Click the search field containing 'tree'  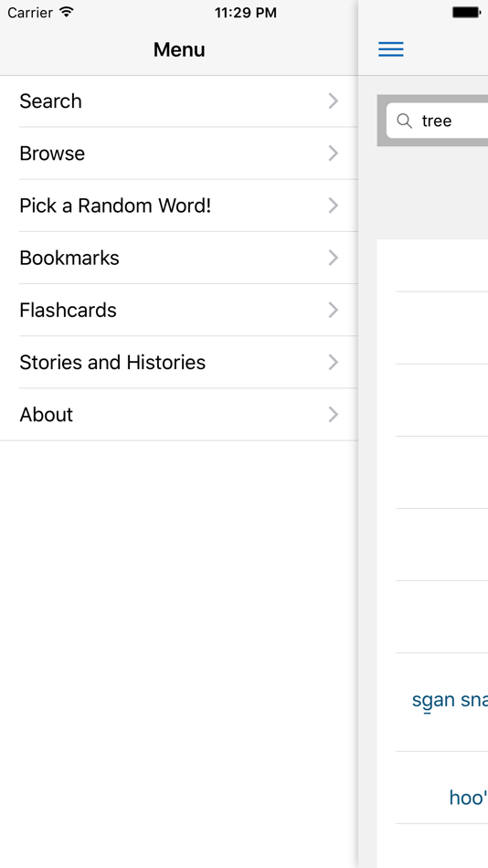[437, 121]
